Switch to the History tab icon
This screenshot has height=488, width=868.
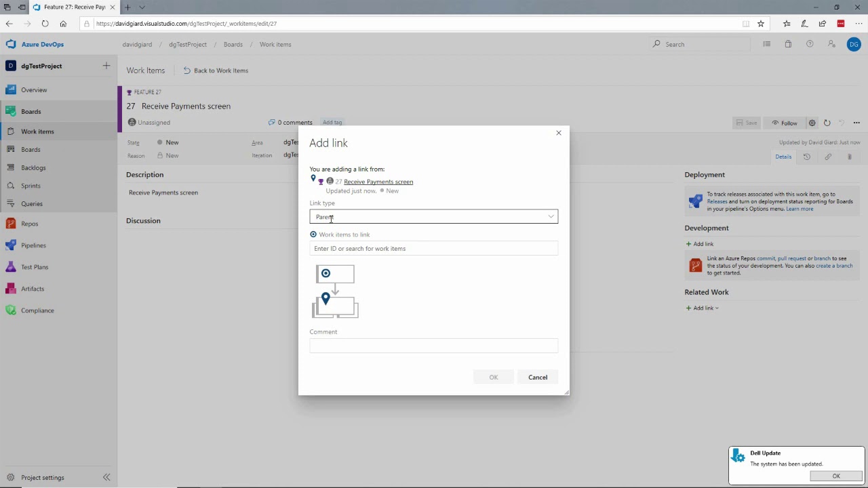point(807,157)
